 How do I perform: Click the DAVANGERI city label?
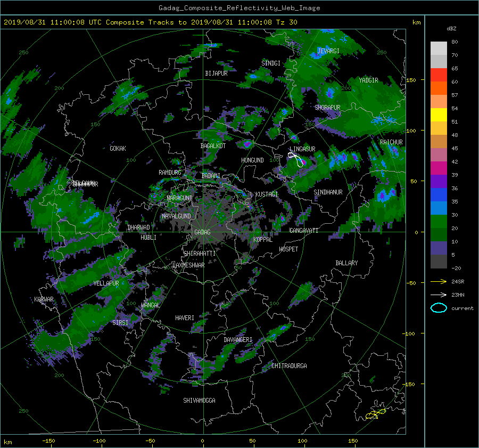[x=238, y=340]
